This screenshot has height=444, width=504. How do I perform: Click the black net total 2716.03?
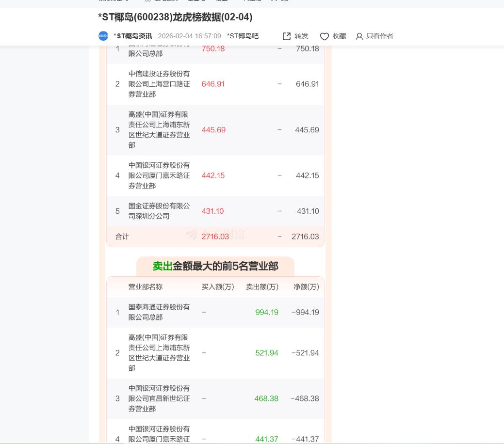(305, 237)
